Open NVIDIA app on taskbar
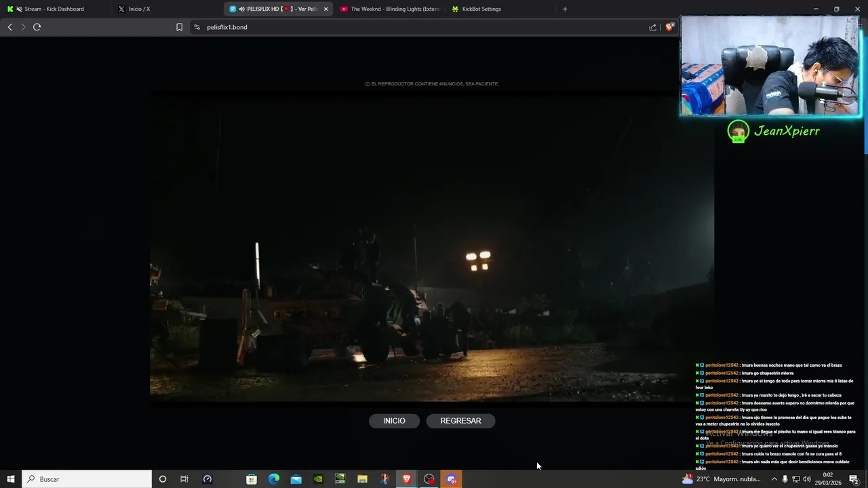868x488 pixels. 318,479
